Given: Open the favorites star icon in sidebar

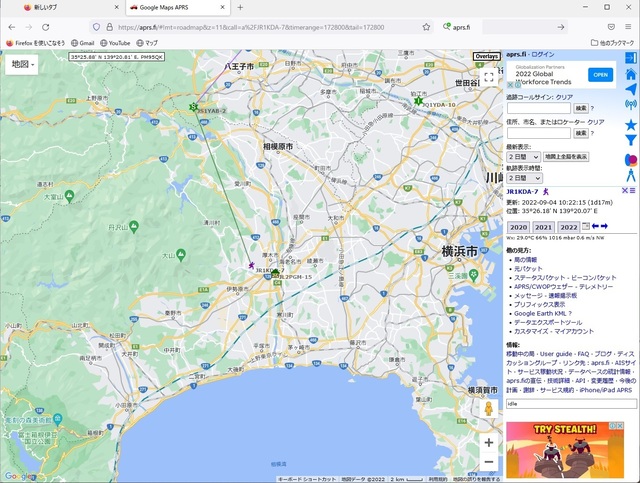Looking at the screenshot, I should [x=631, y=125].
